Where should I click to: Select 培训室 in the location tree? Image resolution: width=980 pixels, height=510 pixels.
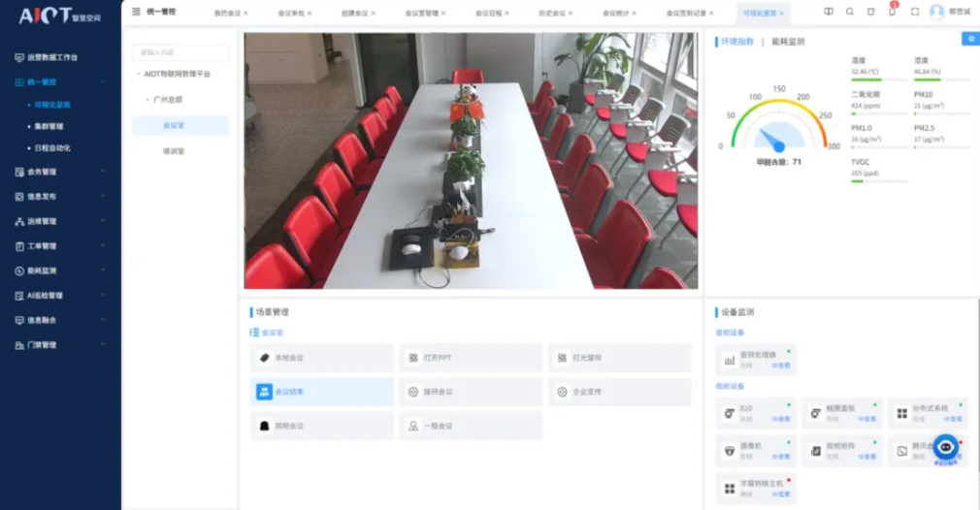pyautogui.click(x=174, y=151)
